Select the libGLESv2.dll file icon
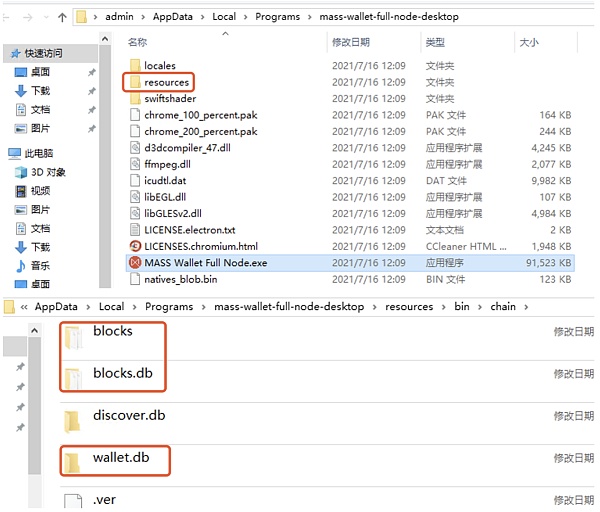Screen dimensions: 600x512 tap(135, 214)
